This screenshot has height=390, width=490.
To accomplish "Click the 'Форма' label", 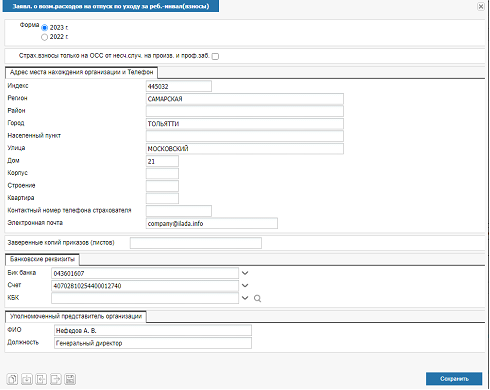I will [29, 25].
